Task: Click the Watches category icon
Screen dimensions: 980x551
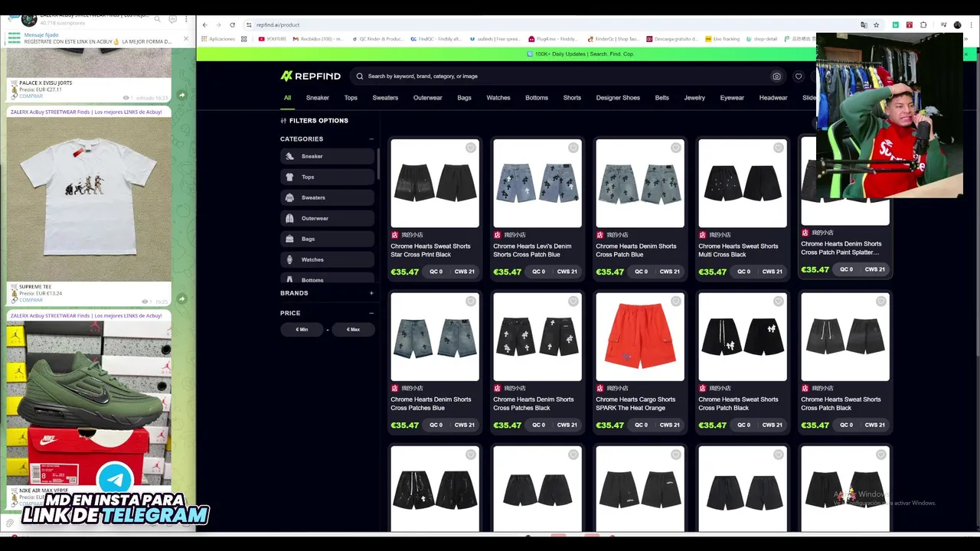Action: point(289,259)
